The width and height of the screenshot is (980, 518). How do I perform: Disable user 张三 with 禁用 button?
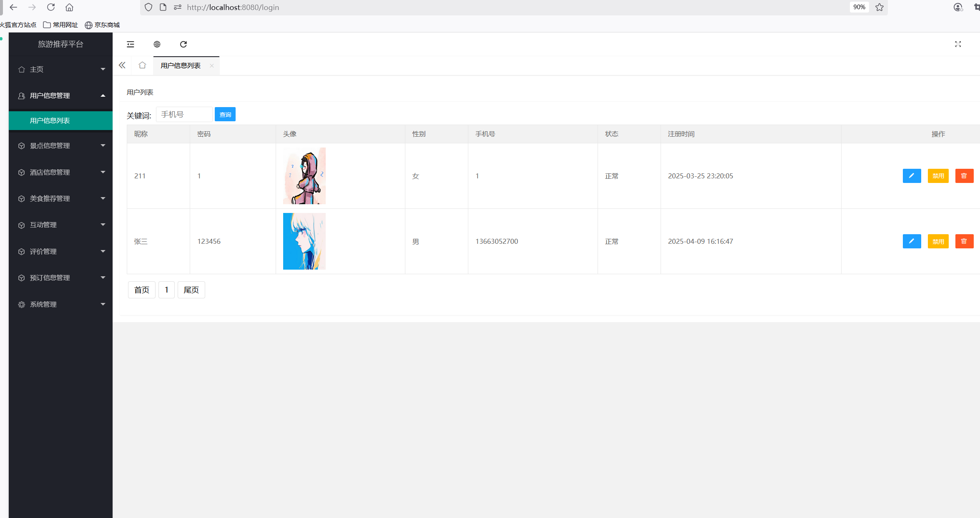point(938,241)
